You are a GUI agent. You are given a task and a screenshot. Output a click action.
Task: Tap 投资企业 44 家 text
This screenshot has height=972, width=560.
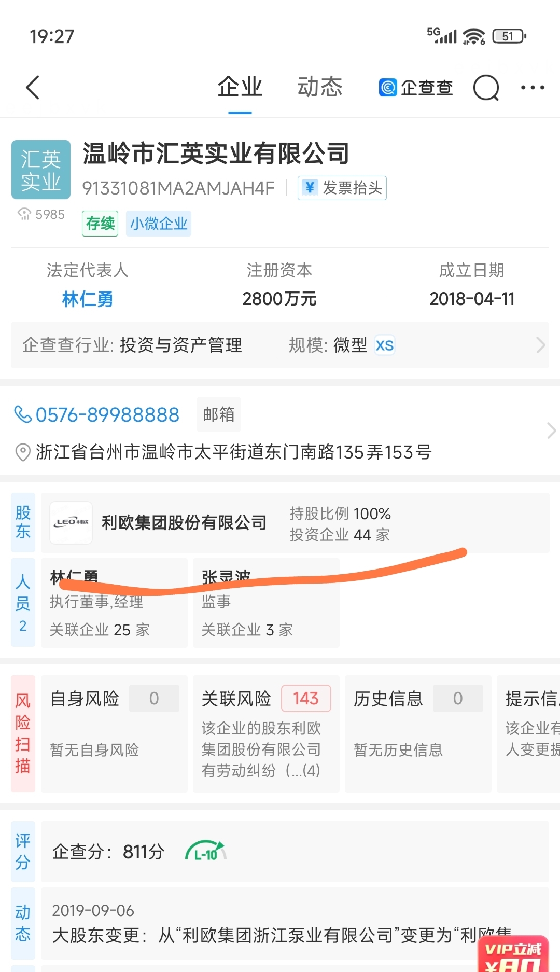click(x=340, y=535)
